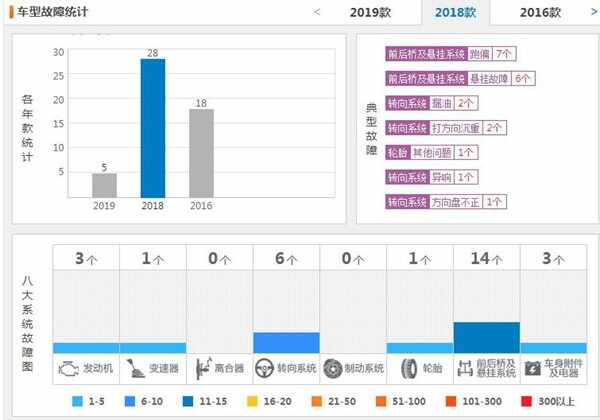Select the 2018款 tab
Screen dimensions: 600x420
tap(455, 12)
